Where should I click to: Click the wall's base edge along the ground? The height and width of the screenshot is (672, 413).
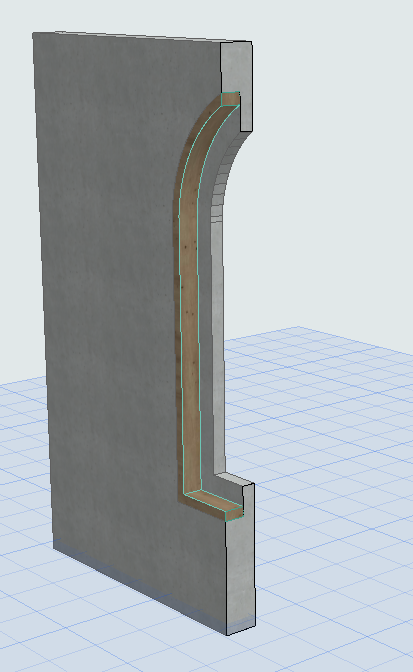(x=139, y=589)
